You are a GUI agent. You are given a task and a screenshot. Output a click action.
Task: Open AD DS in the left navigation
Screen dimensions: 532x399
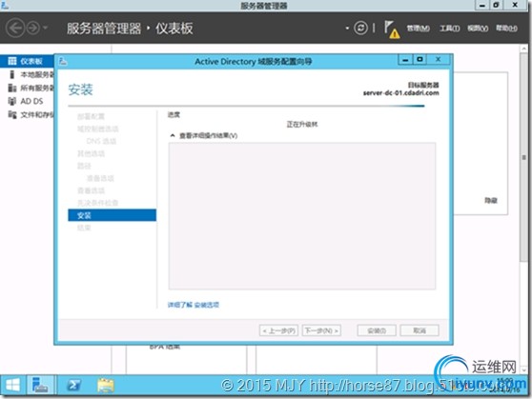(27, 101)
